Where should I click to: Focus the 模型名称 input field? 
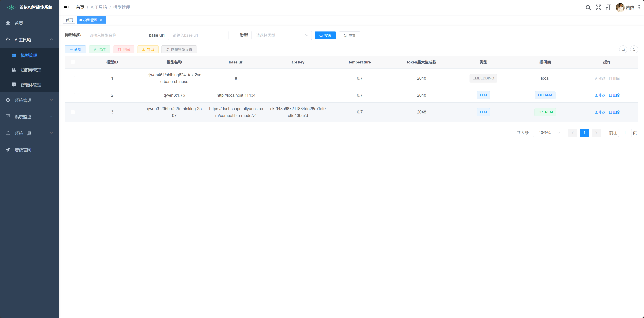pyautogui.click(x=115, y=35)
